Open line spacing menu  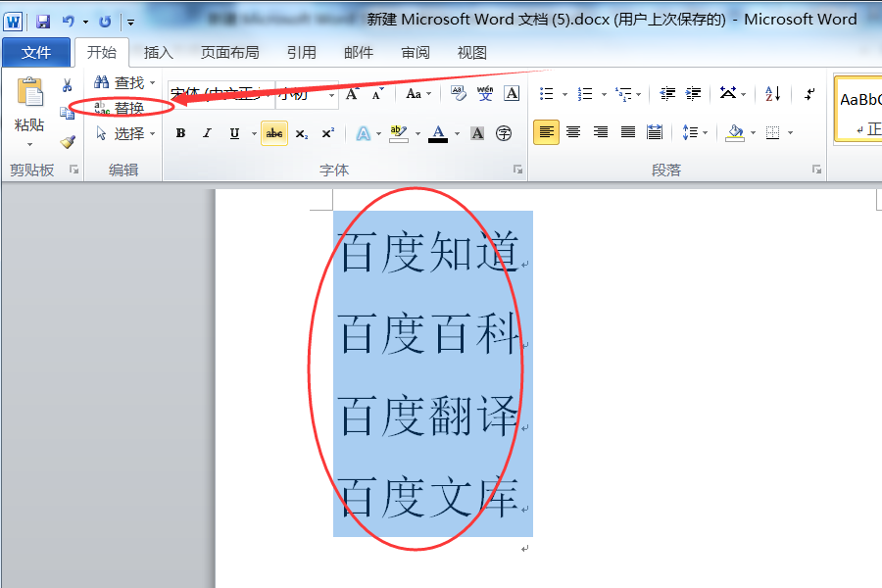[695, 133]
